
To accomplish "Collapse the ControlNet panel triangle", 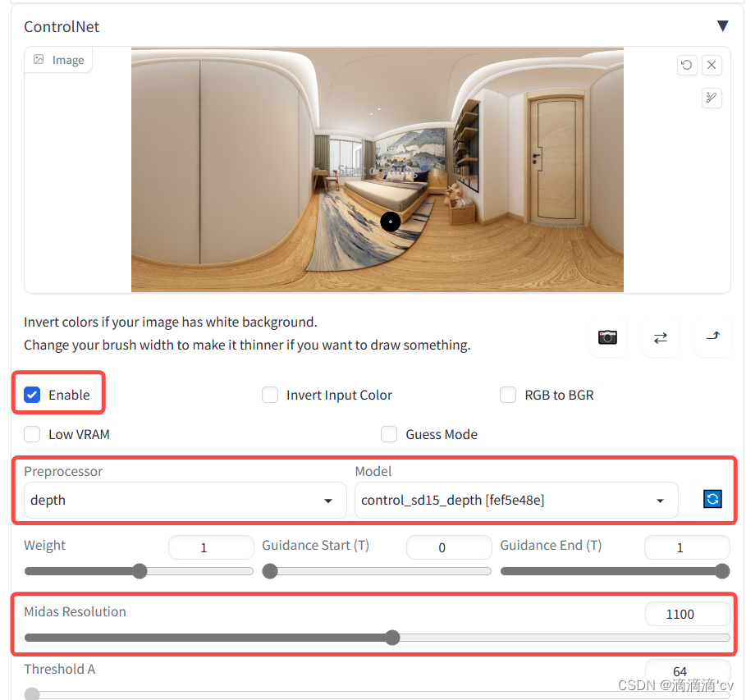I will (722, 26).
